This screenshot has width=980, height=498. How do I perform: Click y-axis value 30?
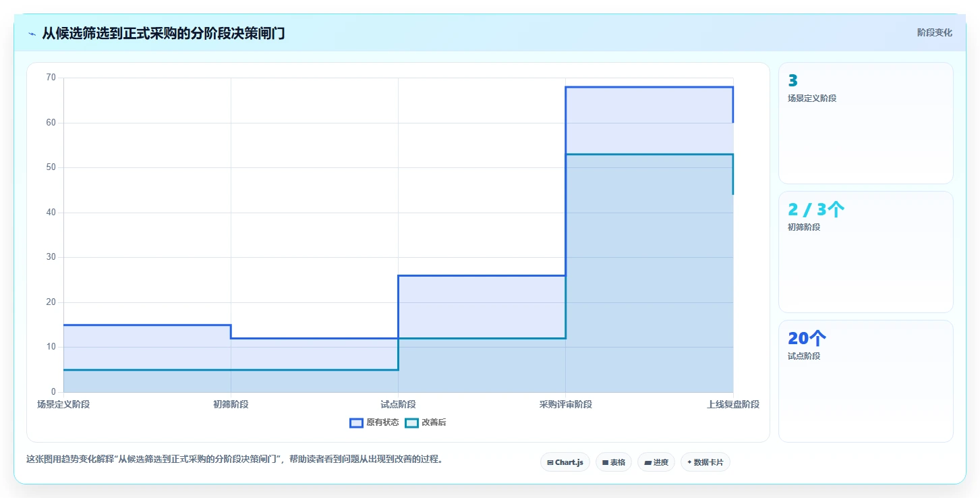pos(51,257)
